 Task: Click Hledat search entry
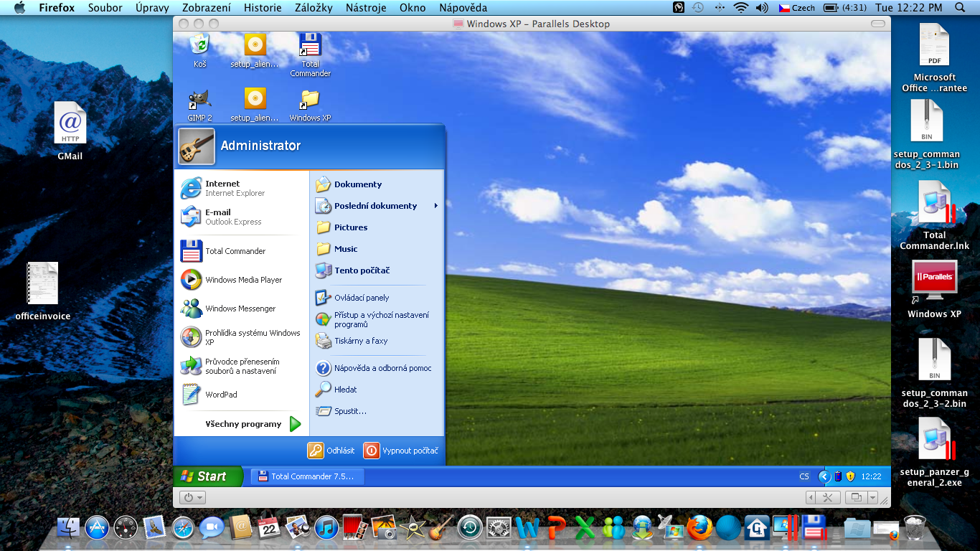point(377,390)
